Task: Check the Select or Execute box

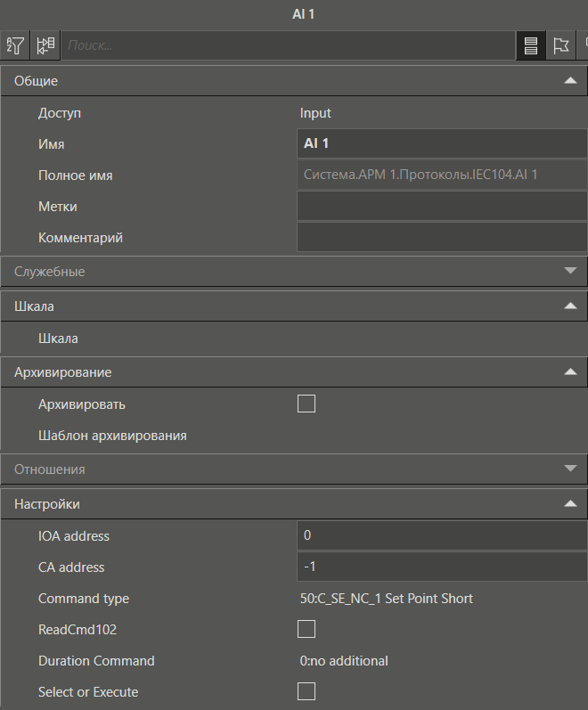Action: coord(306,692)
